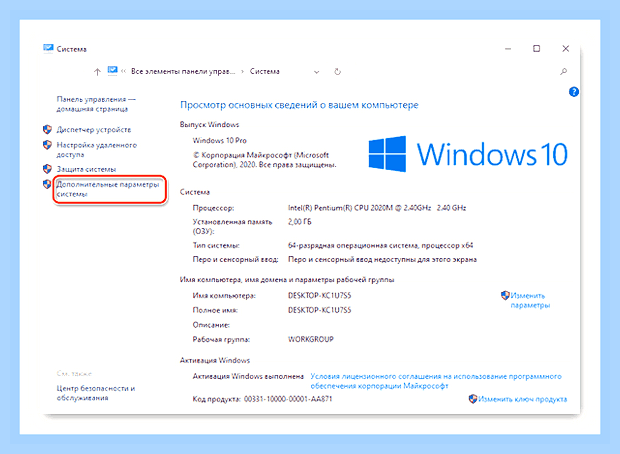620x454 pixels.
Task: Open Настройка удаленного доступа link
Action: pos(96,149)
